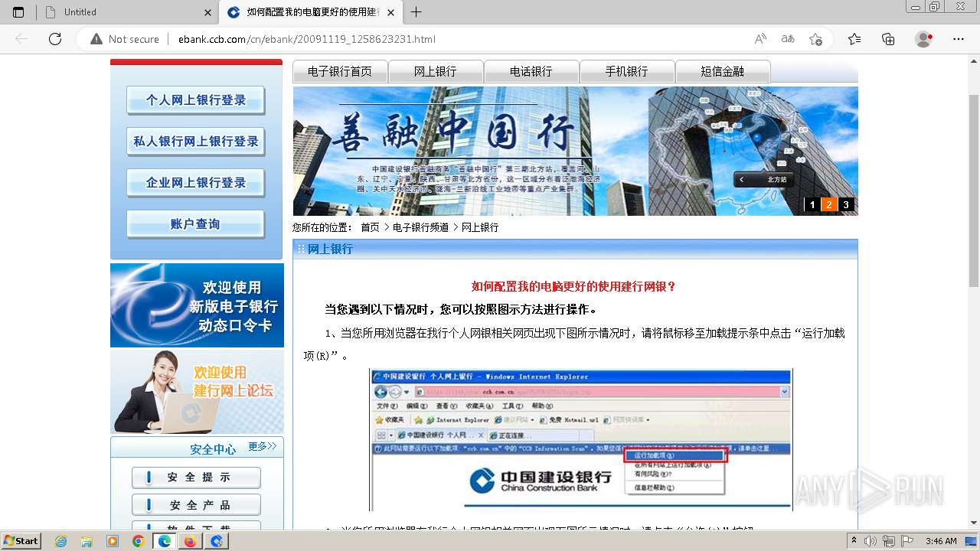The image size is (980, 551).
Task: Open the Edge Settings and more menu
Action: coord(958,39)
